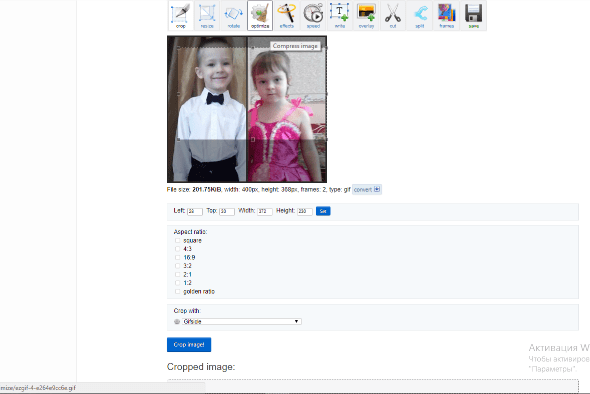Enable the 16:9 aspect ratio checkbox
This screenshot has height=394, width=590.
point(177,257)
